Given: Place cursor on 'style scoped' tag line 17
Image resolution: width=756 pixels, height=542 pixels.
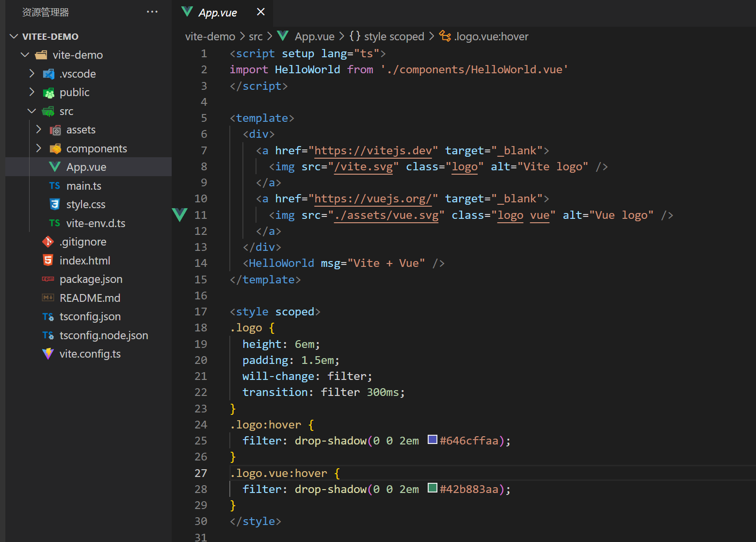Looking at the screenshot, I should (275, 312).
